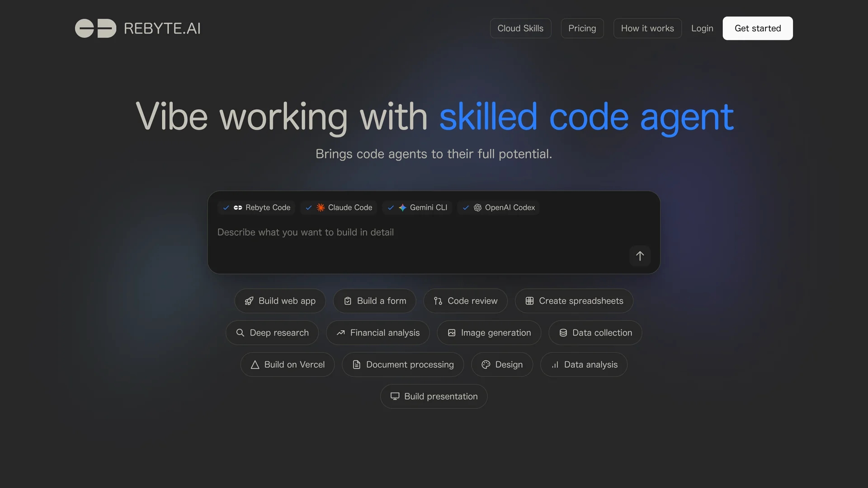Viewport: 868px width, 488px height.
Task: Uncheck the OpenAI Codex agent
Action: point(466,207)
